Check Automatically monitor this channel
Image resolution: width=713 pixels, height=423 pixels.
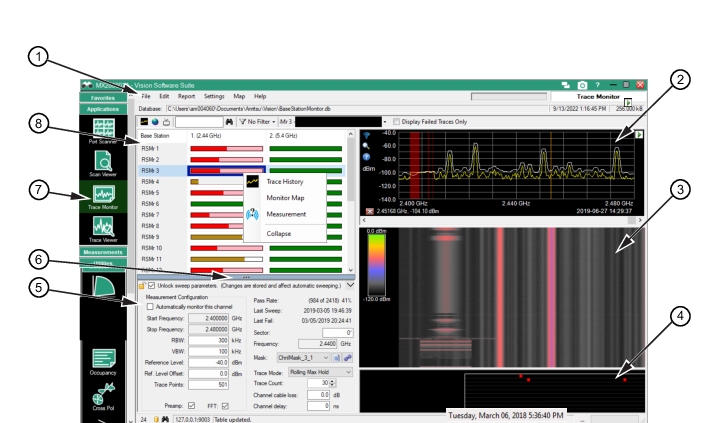[151, 307]
